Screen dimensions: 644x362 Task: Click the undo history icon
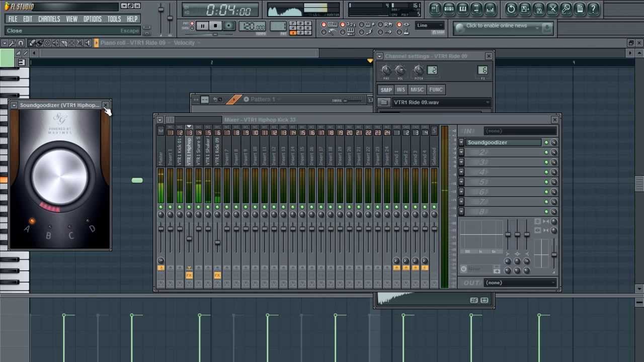coord(511,9)
